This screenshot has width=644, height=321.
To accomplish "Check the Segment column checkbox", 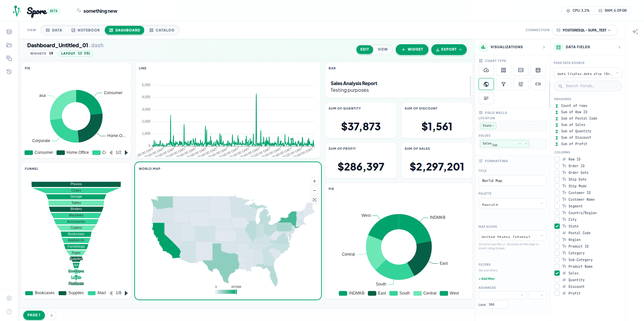I will click(557, 206).
